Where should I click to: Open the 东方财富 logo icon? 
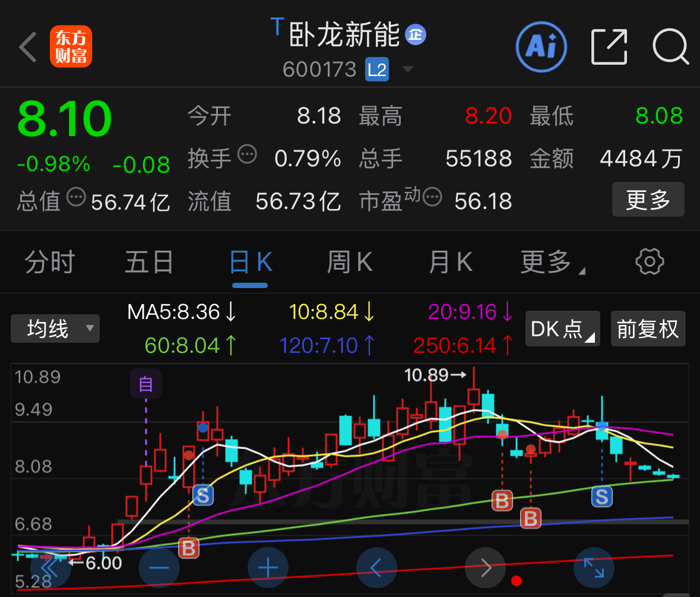click(x=71, y=46)
